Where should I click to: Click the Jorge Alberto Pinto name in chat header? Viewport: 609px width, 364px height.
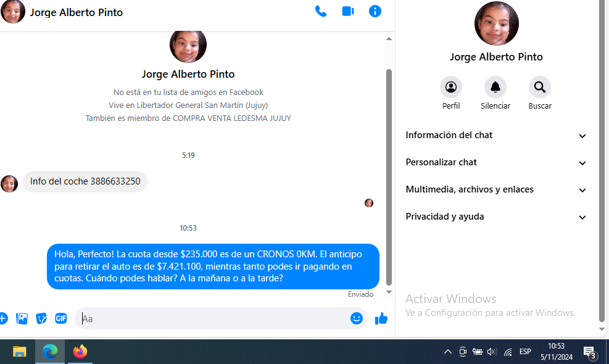tap(77, 12)
